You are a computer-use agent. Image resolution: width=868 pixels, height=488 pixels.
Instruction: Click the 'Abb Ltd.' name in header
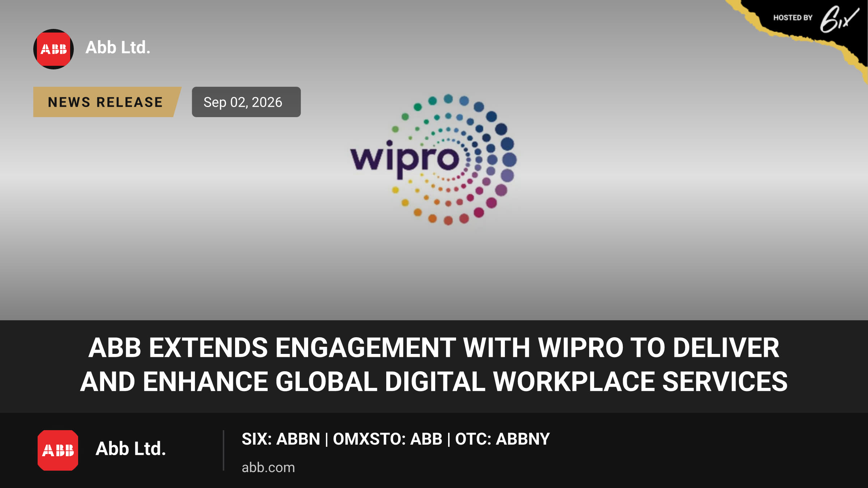click(x=118, y=47)
